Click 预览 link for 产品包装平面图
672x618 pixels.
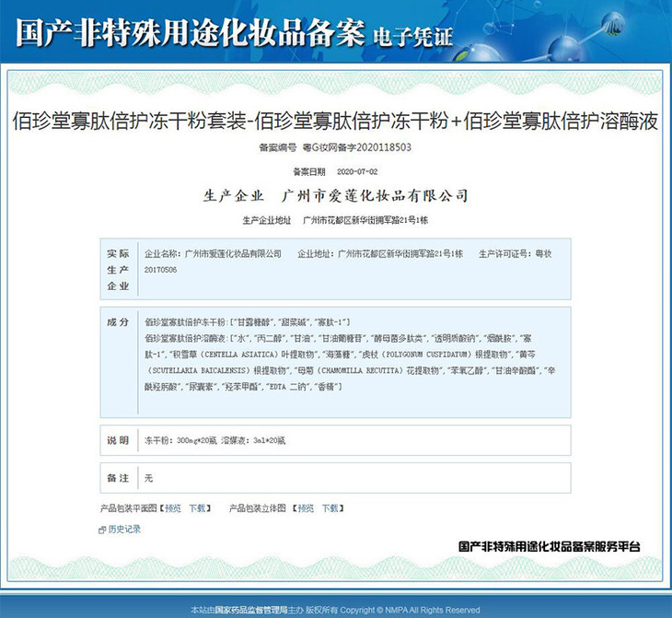(x=173, y=508)
